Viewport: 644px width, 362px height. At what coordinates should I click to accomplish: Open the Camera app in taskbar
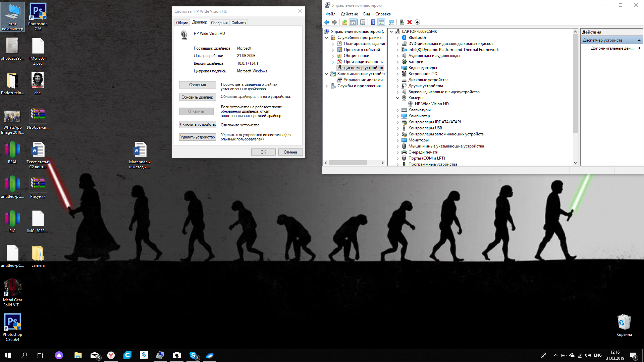point(177,355)
